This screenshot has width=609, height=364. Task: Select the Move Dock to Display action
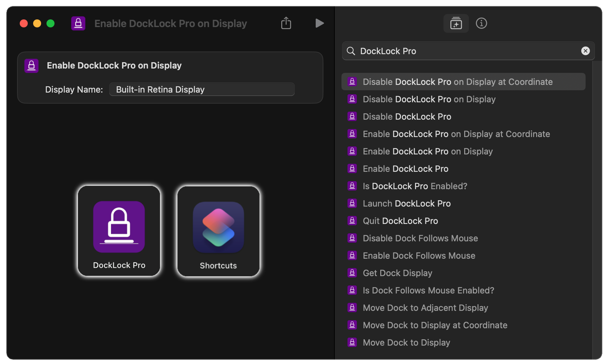[463, 342]
